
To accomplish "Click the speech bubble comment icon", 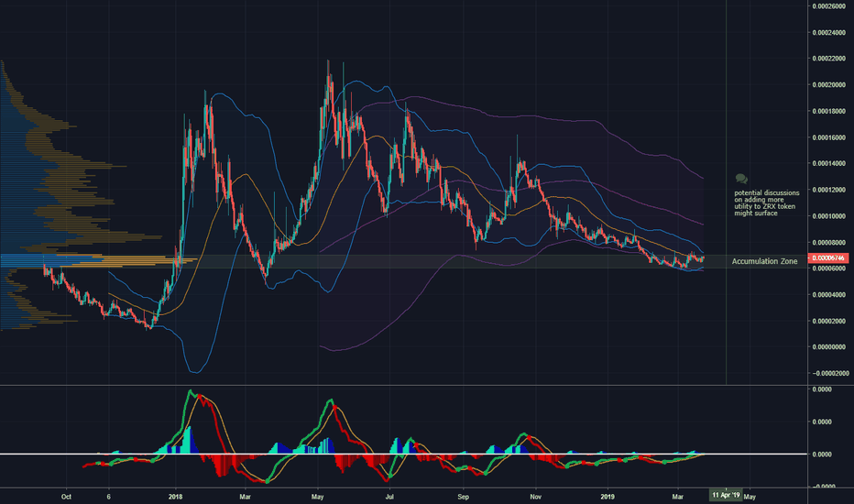I will [741, 179].
